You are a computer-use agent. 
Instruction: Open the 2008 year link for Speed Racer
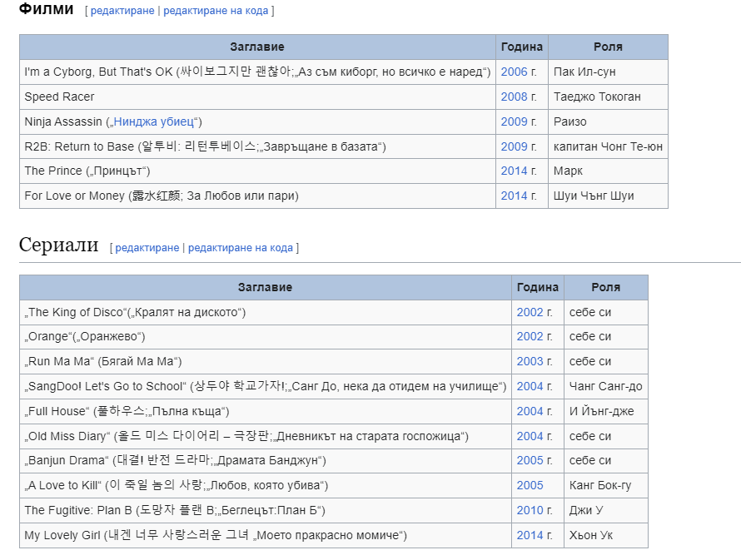click(x=514, y=97)
